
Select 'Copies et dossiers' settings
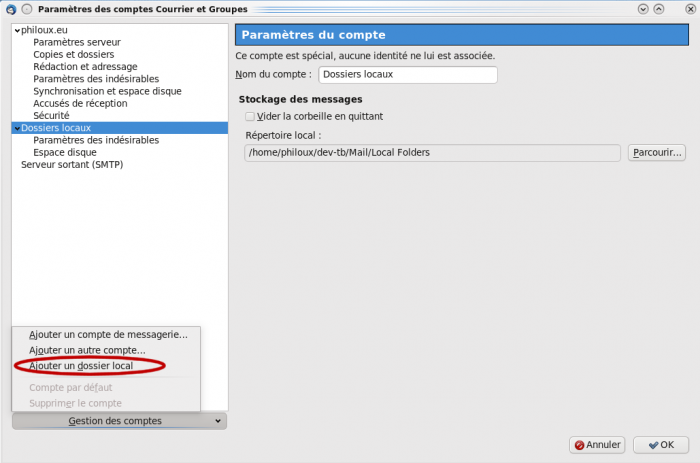point(73,55)
